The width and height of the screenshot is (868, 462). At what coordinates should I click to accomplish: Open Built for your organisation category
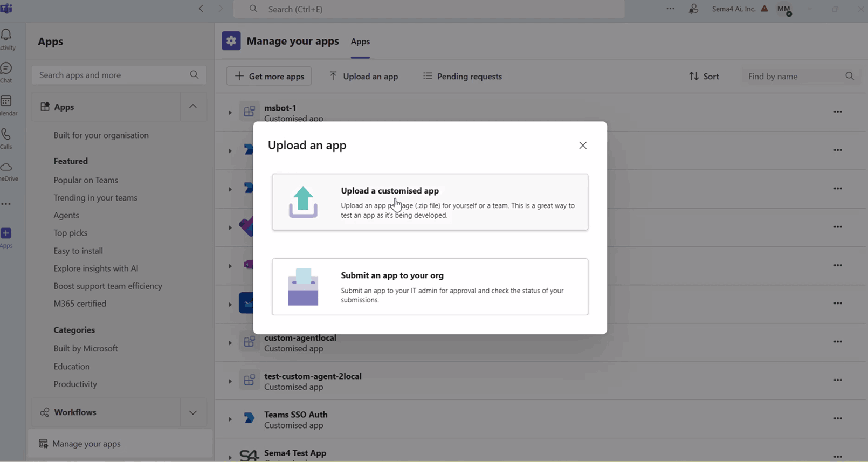click(x=101, y=135)
